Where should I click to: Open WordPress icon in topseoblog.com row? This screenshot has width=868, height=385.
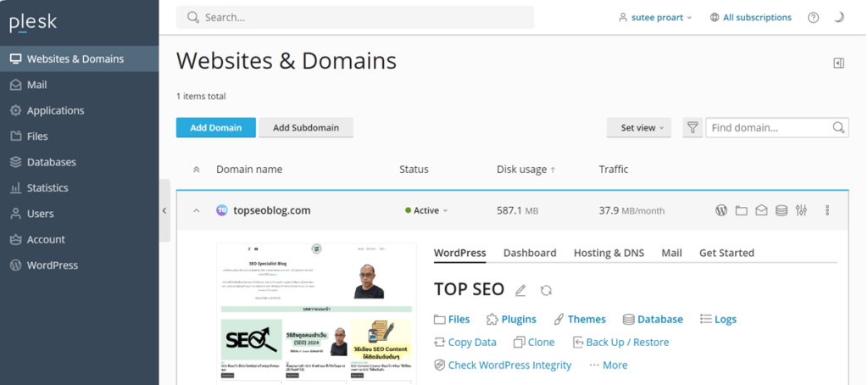tap(721, 210)
